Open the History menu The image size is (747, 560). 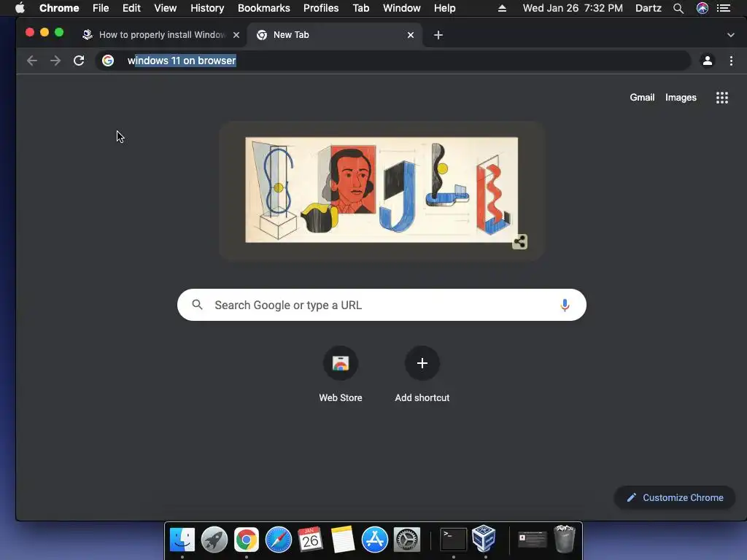click(207, 8)
